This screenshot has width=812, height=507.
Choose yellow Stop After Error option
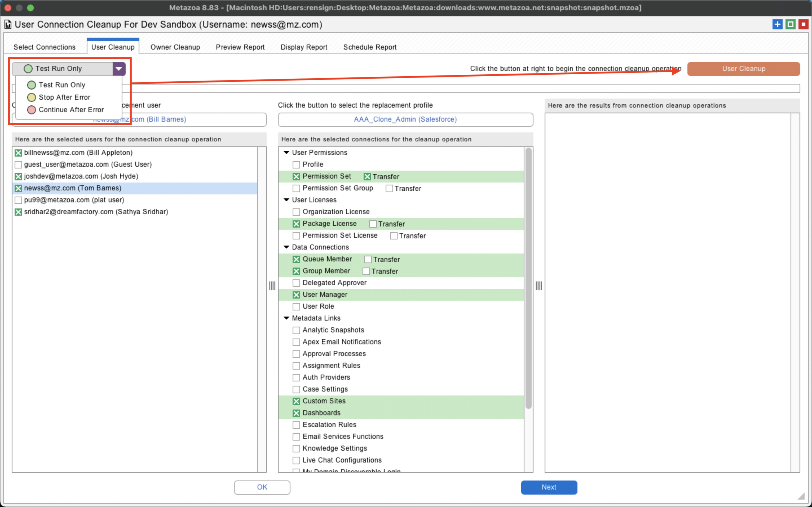[x=32, y=97]
